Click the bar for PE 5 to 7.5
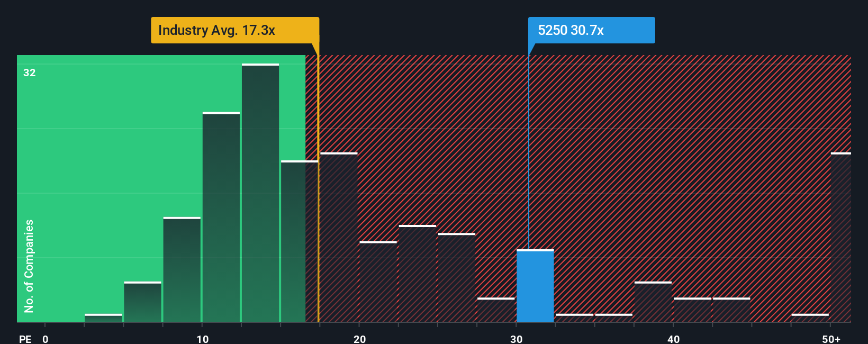Screen dimensions: 868x344 pyautogui.click(x=143, y=302)
